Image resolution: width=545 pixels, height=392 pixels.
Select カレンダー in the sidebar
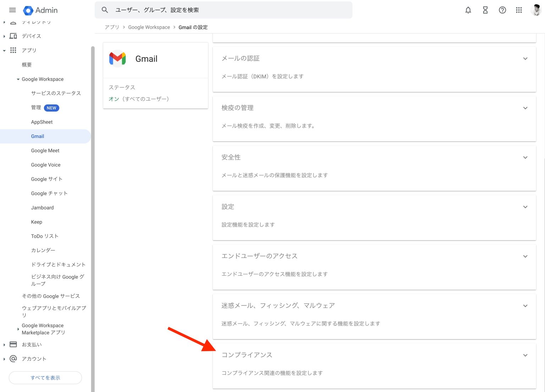tap(43, 250)
